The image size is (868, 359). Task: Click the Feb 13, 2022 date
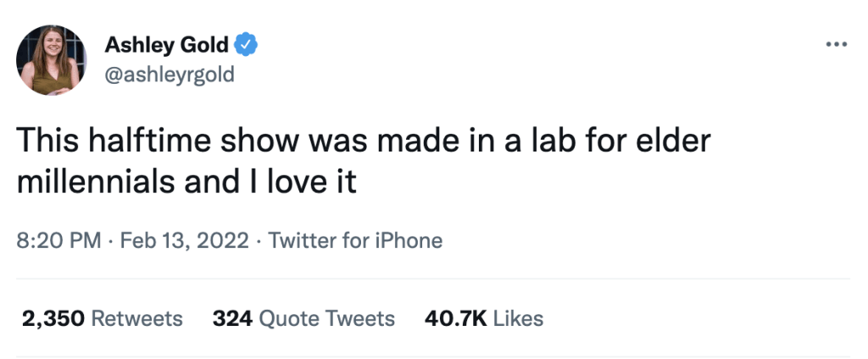coord(185,240)
